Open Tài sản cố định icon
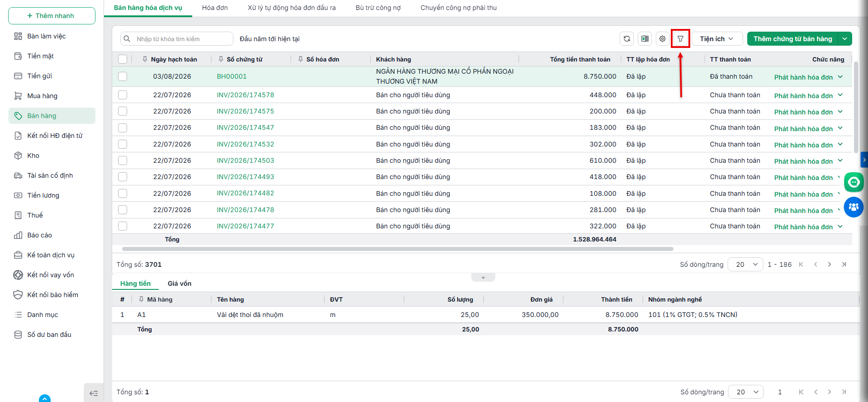 point(18,175)
